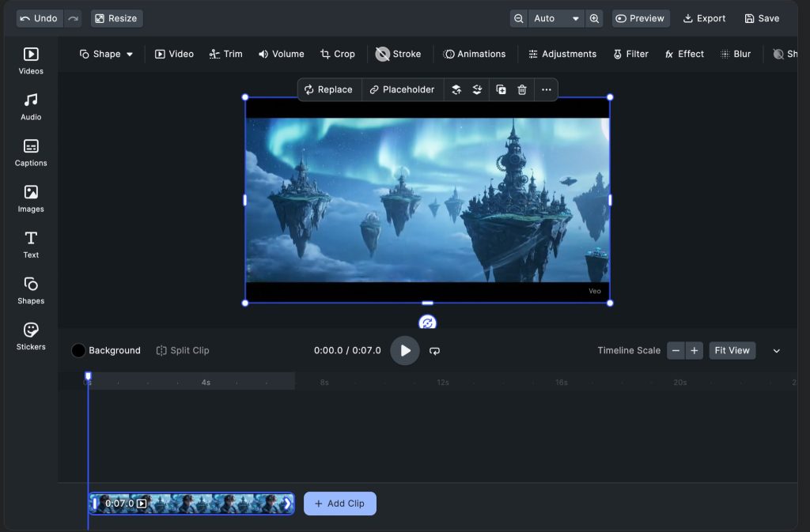Image resolution: width=810 pixels, height=532 pixels.
Task: Open the Videos panel in sidebar
Action: [x=31, y=61]
